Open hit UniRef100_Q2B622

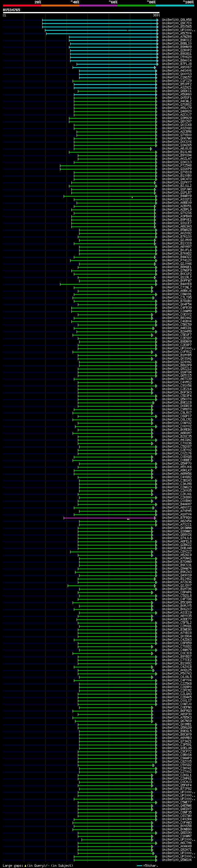177,544
